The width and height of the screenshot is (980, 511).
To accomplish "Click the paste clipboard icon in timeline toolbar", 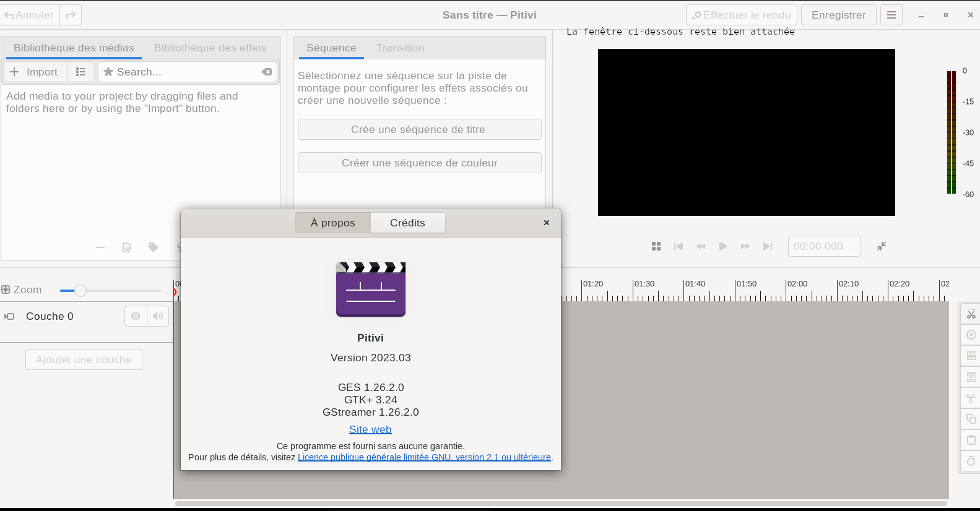I will pyautogui.click(x=971, y=440).
